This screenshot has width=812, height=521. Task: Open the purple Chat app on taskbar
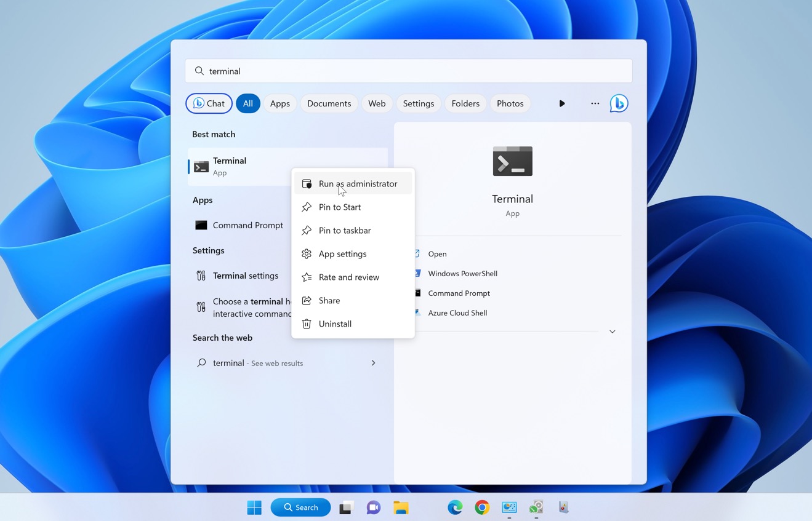point(373,507)
